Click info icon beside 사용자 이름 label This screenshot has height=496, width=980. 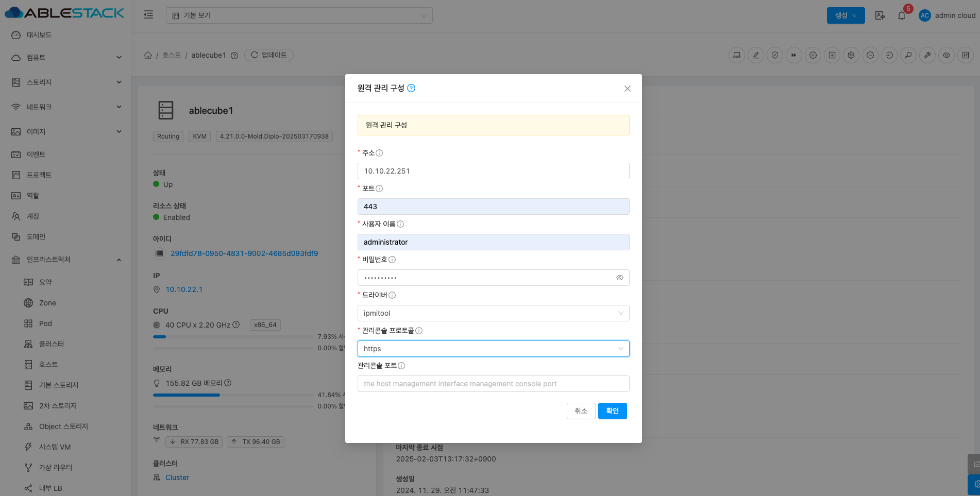click(400, 224)
